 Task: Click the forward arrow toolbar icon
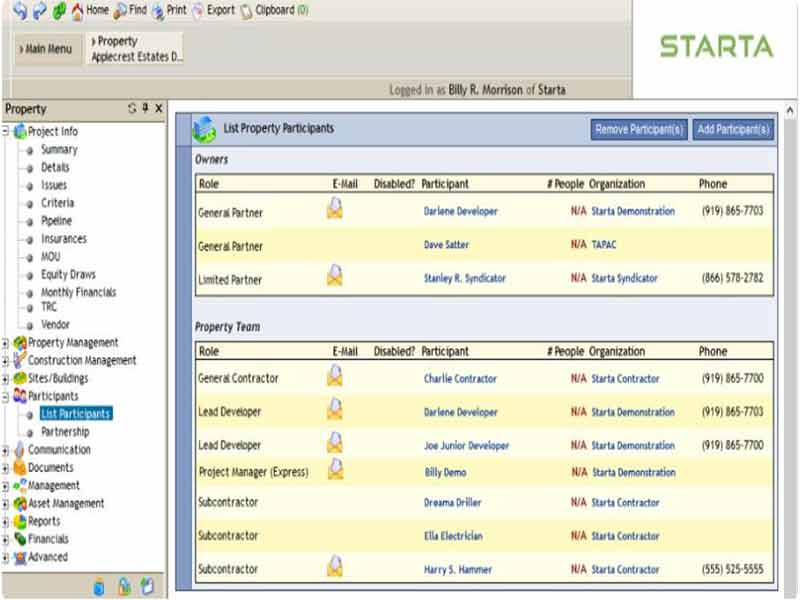pos(39,11)
